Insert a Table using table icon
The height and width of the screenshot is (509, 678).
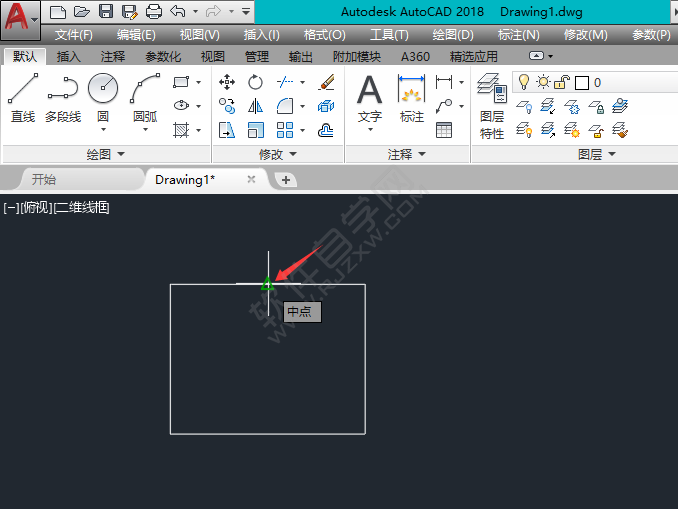tap(444, 130)
